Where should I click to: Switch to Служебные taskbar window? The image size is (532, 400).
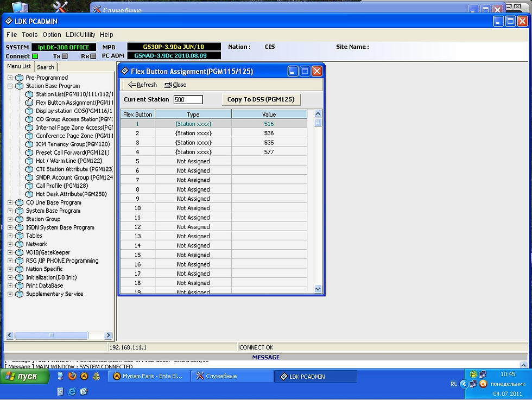[232, 376]
